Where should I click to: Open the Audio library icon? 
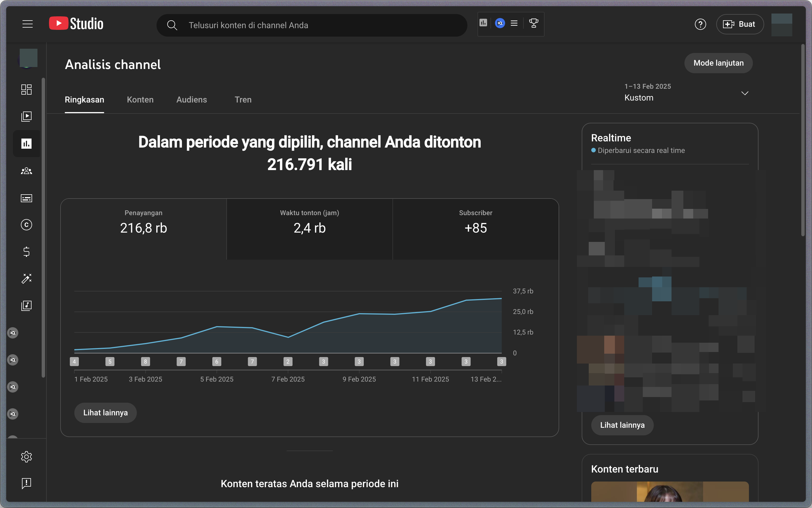pos(26,306)
